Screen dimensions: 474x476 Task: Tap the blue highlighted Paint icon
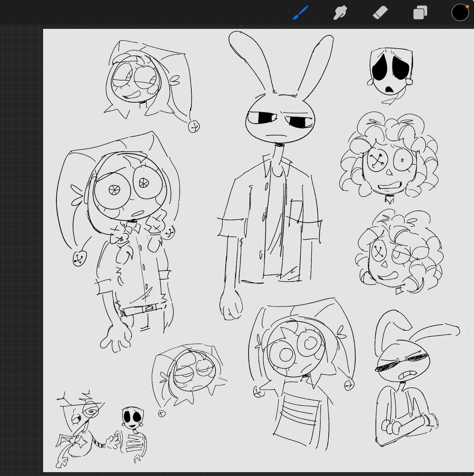tap(300, 12)
